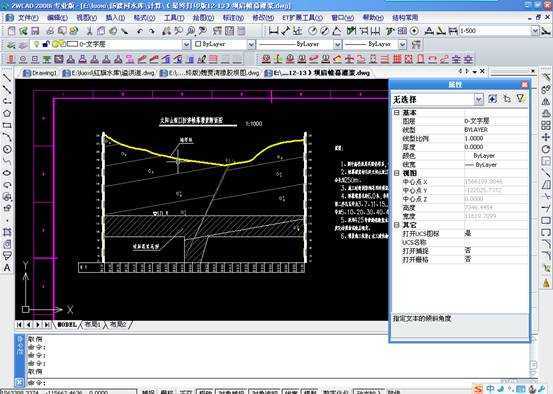
Task: Click the Match Properties brush icon
Action: (x=125, y=31)
